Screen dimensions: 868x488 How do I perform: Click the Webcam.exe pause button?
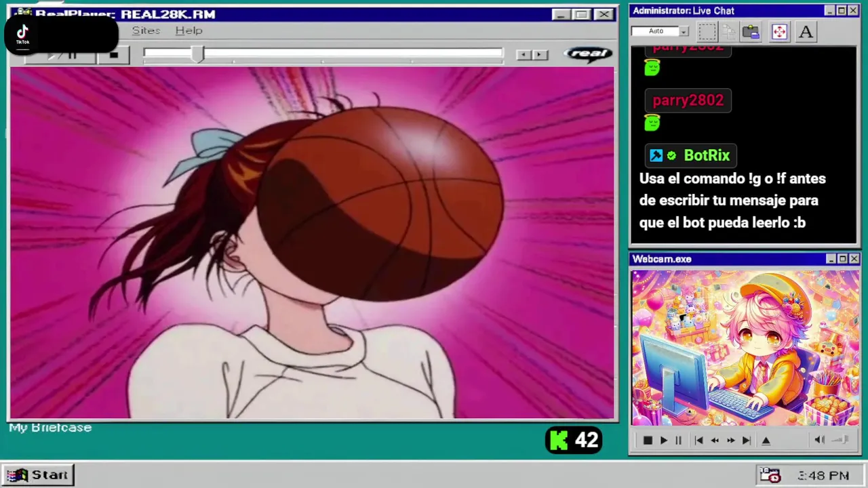click(x=678, y=441)
